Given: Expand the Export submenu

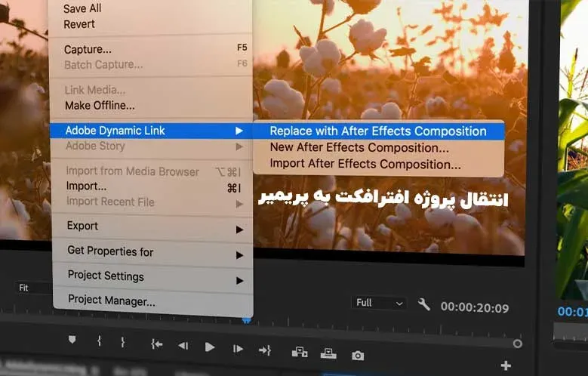Looking at the screenshot, I should point(152,226).
